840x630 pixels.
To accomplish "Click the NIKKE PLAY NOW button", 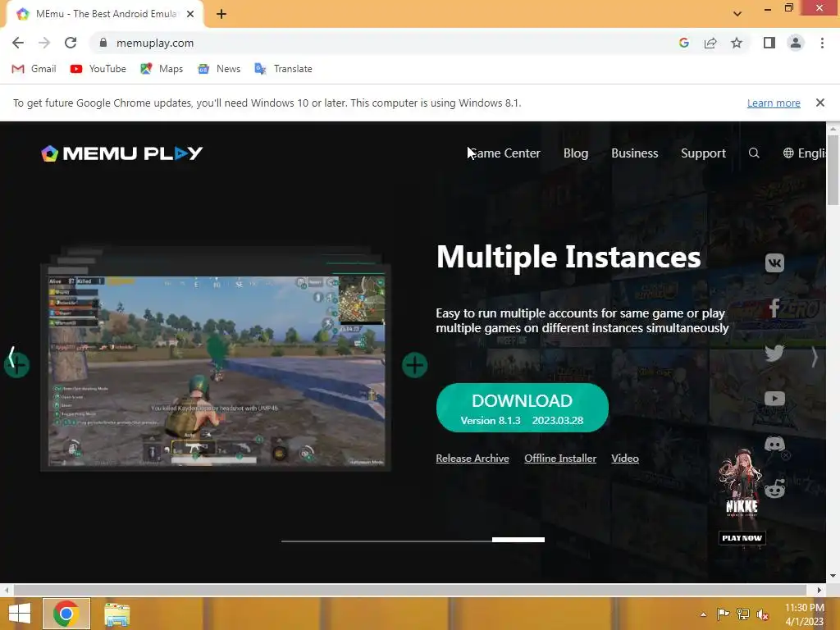I will coord(742,538).
